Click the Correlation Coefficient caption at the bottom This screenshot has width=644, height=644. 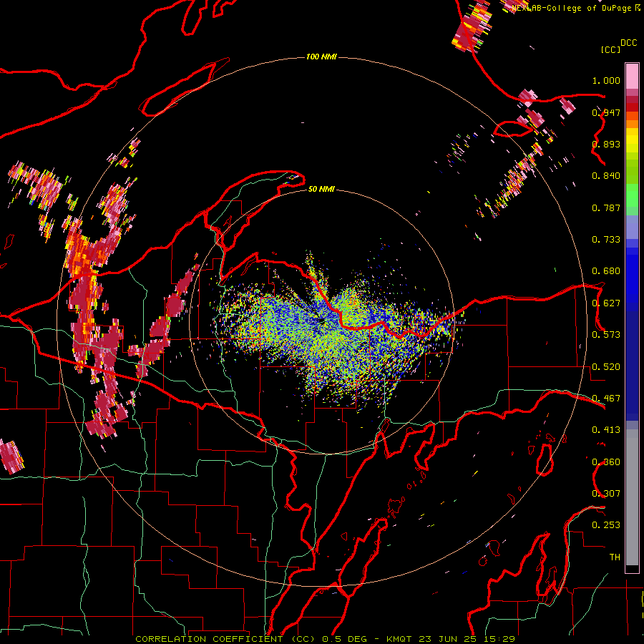click(325, 639)
